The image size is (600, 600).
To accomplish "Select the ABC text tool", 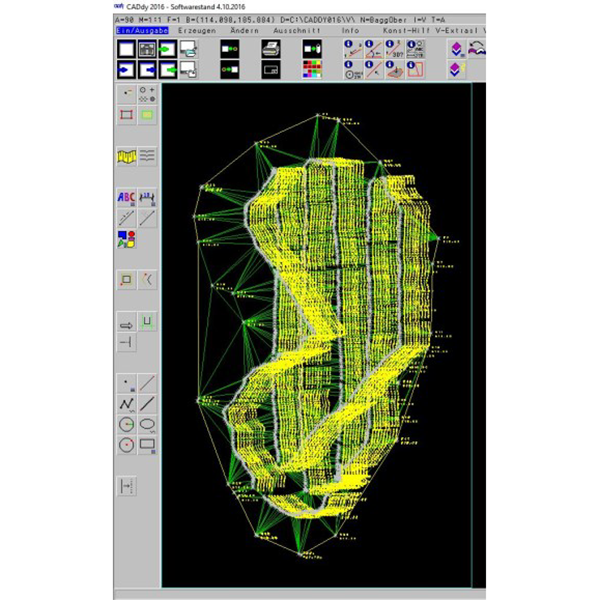I will tap(127, 197).
